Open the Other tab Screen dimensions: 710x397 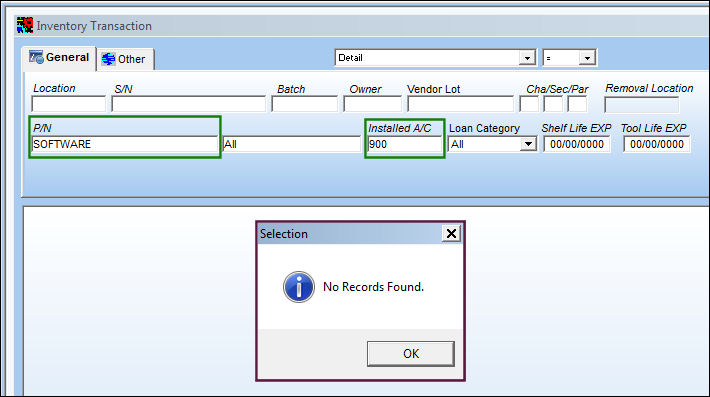click(125, 59)
